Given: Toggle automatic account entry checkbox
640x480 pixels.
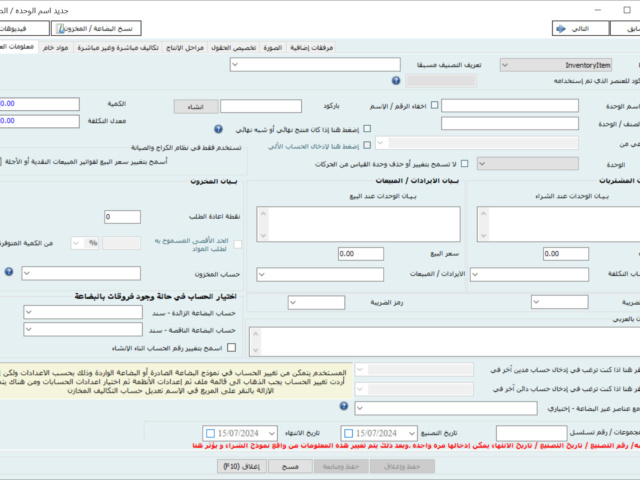Looking at the screenshot, I should [367, 145].
